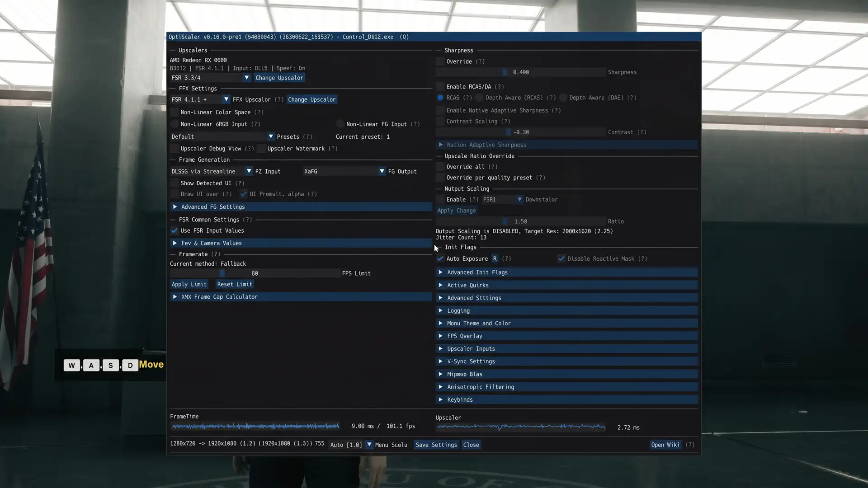868x488 pixels.
Task: Expand Active Quirks section
Action: [x=567, y=285]
